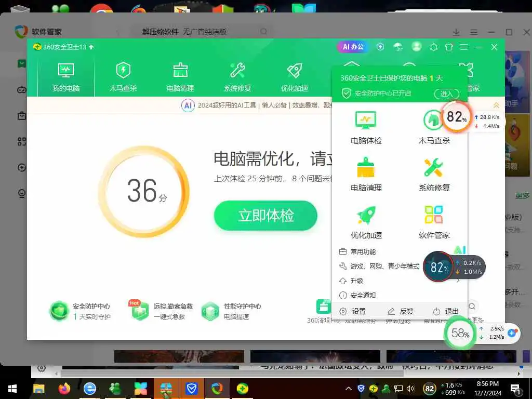Viewport: 532px width, 399px height.
Task: Click the dark 82% floating ball
Action: [438, 268]
